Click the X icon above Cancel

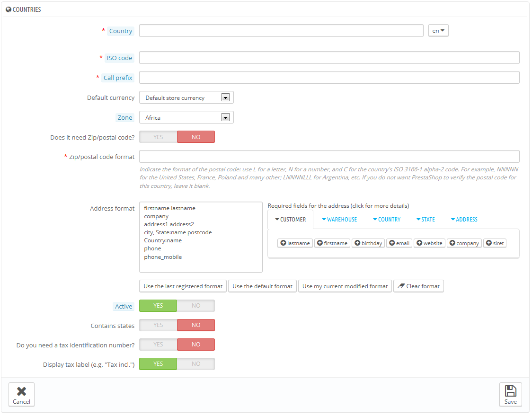click(21, 391)
